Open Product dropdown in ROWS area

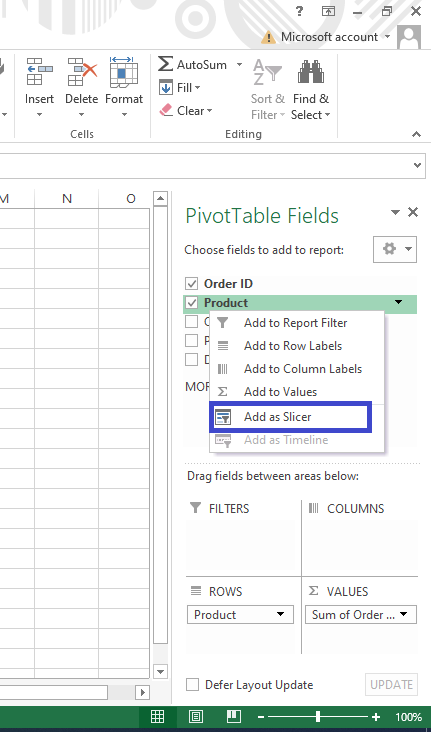click(x=280, y=614)
